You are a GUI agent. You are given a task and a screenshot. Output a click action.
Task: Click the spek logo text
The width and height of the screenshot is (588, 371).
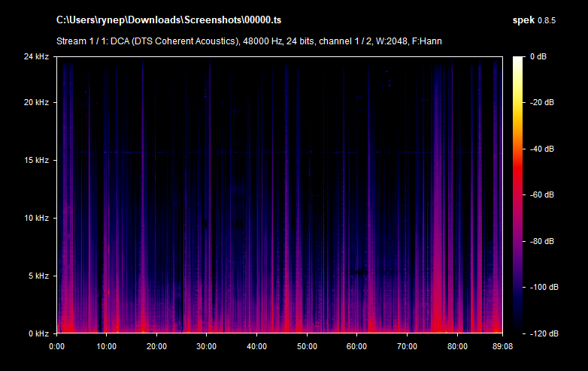522,19
